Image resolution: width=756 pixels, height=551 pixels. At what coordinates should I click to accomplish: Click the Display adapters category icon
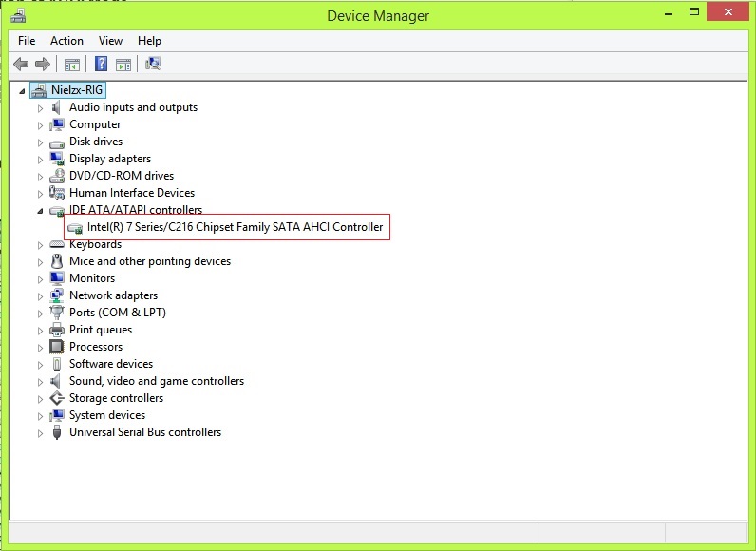tap(57, 159)
